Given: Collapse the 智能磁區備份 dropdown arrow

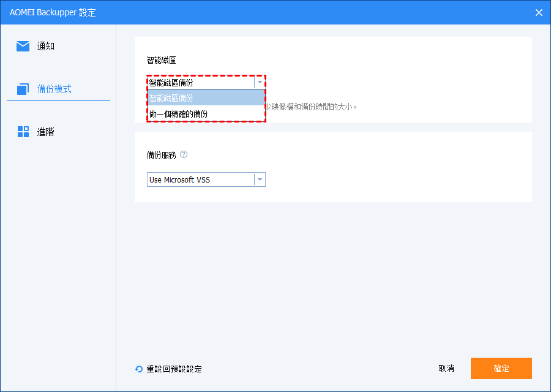Looking at the screenshot, I should coord(260,82).
